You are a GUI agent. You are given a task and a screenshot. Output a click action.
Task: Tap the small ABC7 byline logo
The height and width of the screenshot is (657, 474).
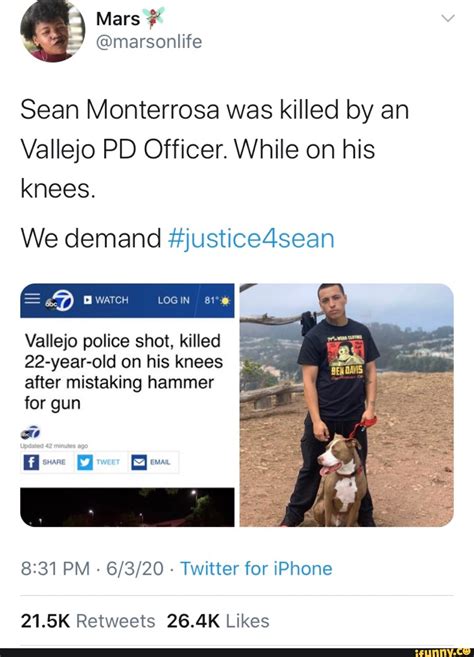(31, 432)
